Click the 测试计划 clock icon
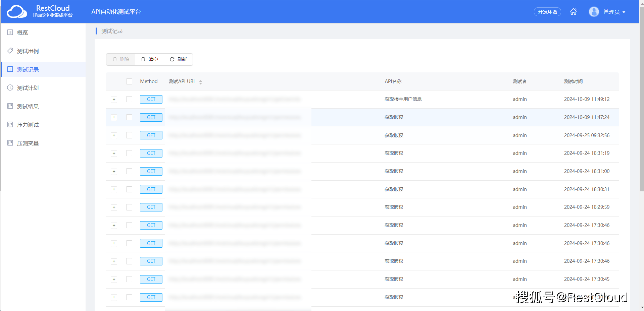The height and width of the screenshot is (311, 644). [10, 88]
